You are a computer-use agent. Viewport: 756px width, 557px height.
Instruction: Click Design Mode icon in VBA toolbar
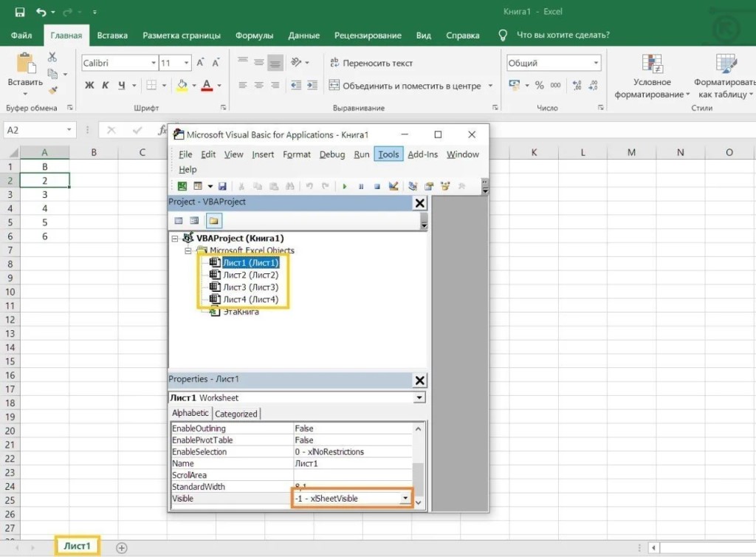[x=393, y=186]
